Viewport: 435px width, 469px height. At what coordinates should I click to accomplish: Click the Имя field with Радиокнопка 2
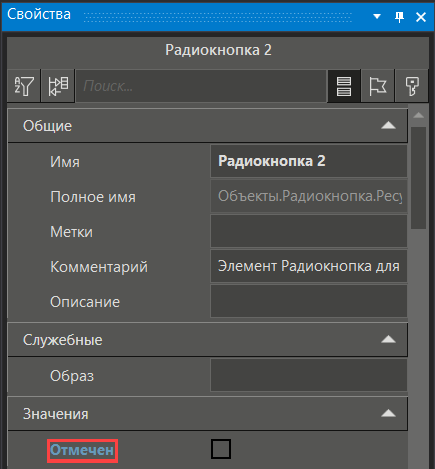pyautogui.click(x=309, y=161)
